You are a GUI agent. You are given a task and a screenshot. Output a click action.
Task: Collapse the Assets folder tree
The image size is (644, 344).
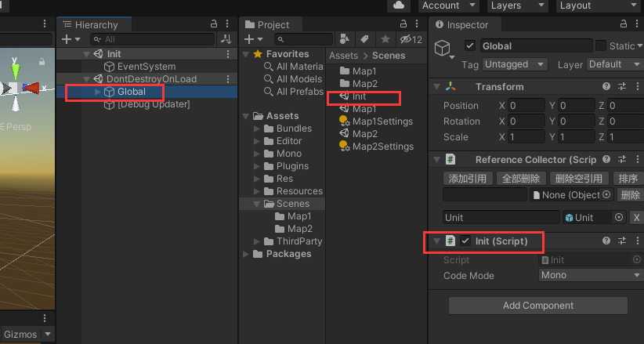[245, 116]
